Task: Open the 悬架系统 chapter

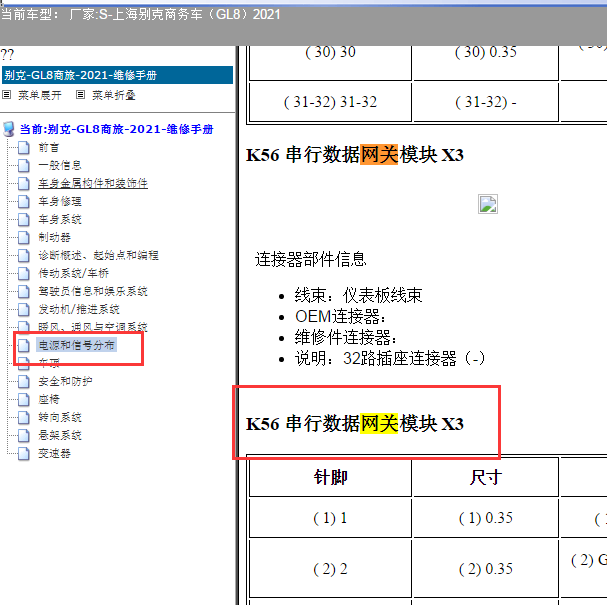Action: tap(60, 435)
